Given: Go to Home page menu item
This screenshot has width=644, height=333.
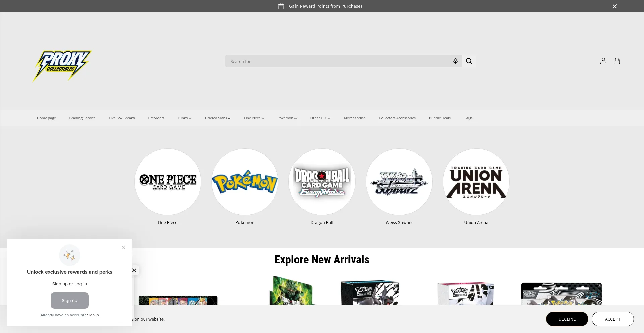Looking at the screenshot, I should point(46,118).
